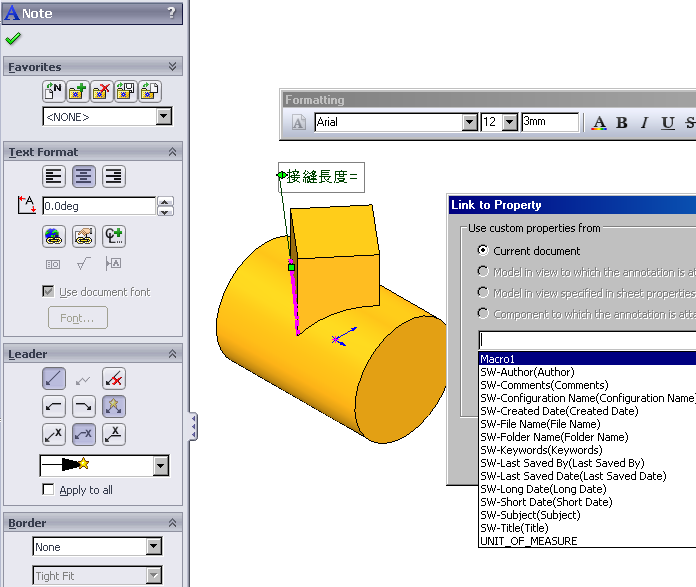Open the Arial font dropdown
Image resolution: width=696 pixels, height=587 pixels.
[x=469, y=122]
